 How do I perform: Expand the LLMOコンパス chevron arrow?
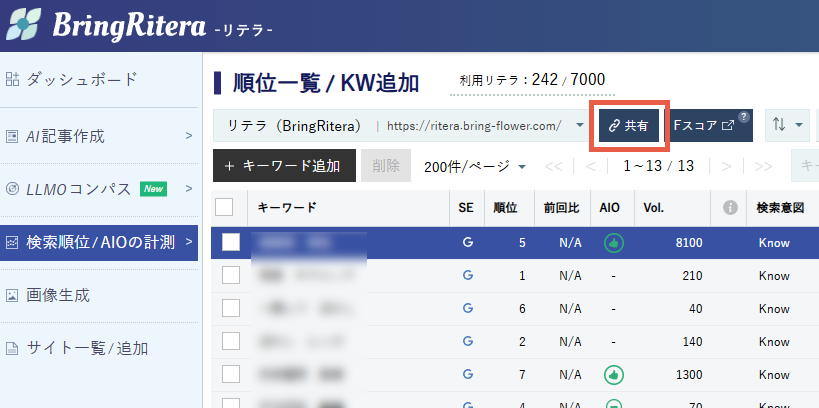click(x=189, y=189)
